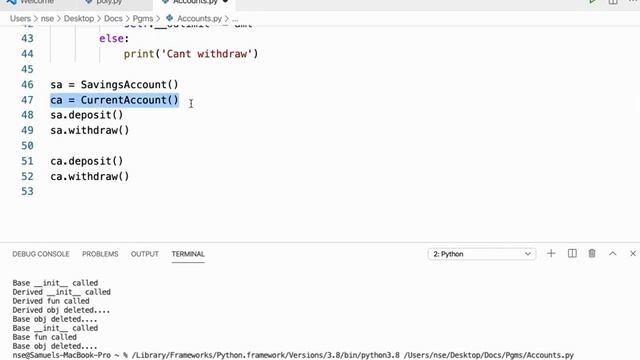Click line number 43 in the gutter
Image resolution: width=640 pixels, height=360 pixels.
[x=27, y=38]
